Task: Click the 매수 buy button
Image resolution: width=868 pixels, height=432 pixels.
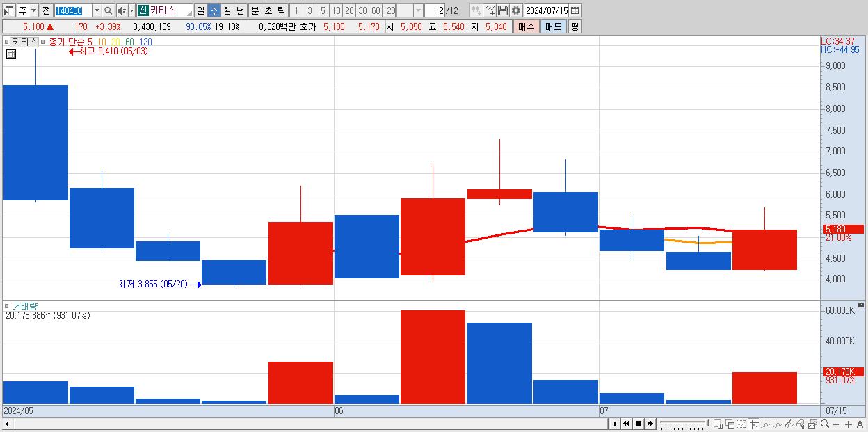Action: pyautogui.click(x=527, y=26)
